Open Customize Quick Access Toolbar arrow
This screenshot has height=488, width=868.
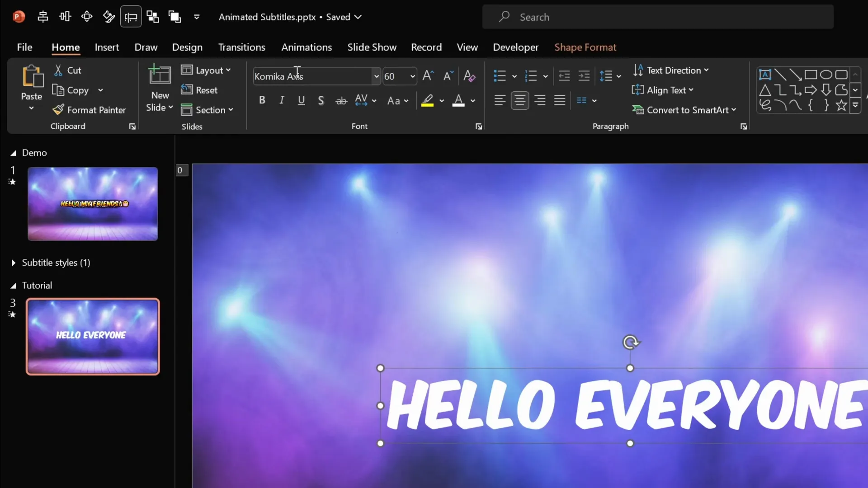(197, 17)
